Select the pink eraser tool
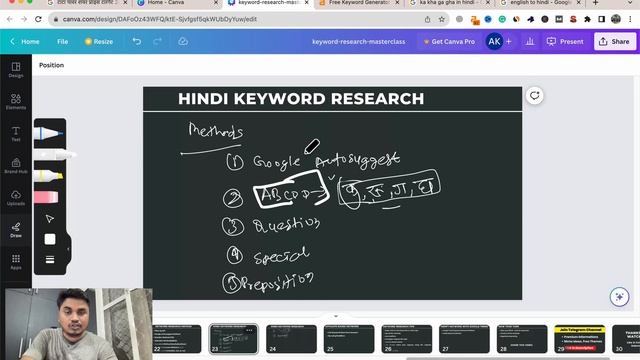Image resolution: width=640 pixels, height=360 pixels. (x=46, y=197)
